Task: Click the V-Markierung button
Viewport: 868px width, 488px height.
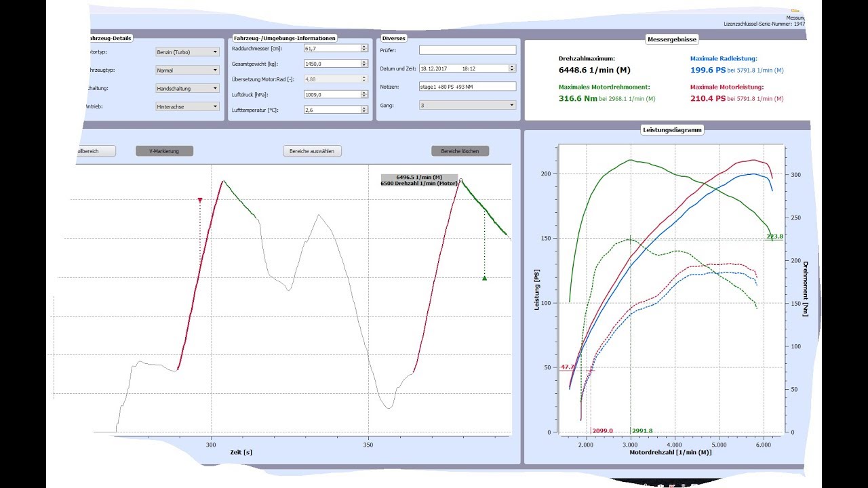Action: coord(164,151)
